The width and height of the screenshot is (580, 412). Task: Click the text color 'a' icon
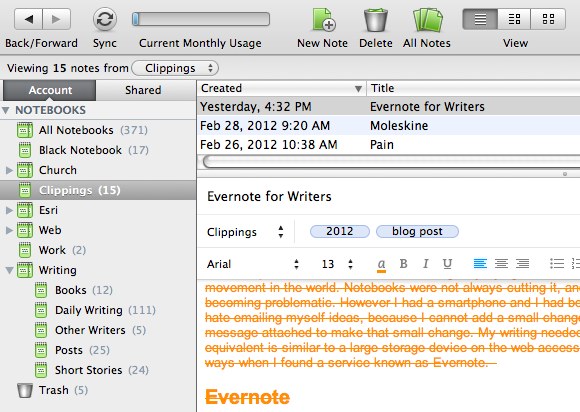point(381,264)
